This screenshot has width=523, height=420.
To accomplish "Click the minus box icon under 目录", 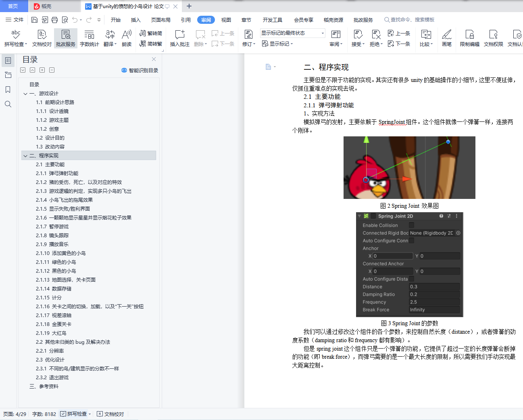I will click(x=52, y=70).
